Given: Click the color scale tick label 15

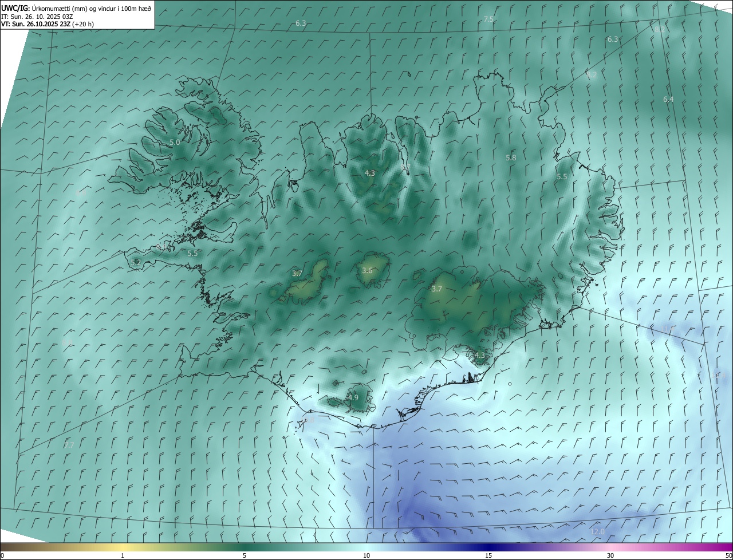Looking at the screenshot, I should click(488, 555).
